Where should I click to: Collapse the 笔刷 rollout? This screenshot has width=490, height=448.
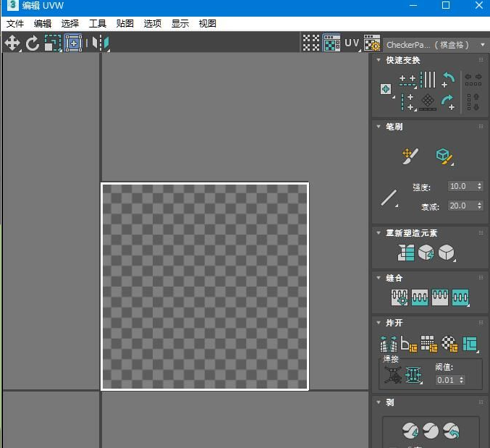[x=379, y=127]
